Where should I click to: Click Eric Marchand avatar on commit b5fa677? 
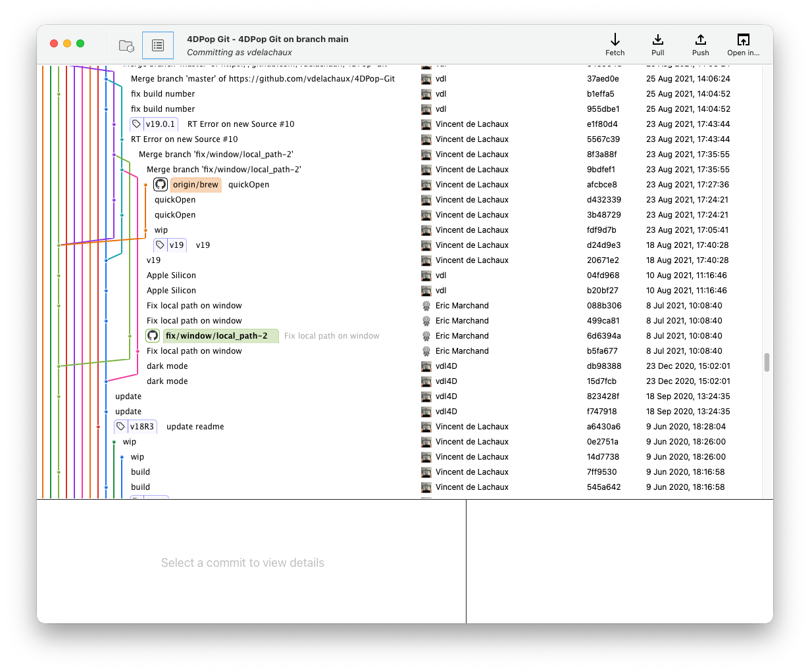coord(426,351)
